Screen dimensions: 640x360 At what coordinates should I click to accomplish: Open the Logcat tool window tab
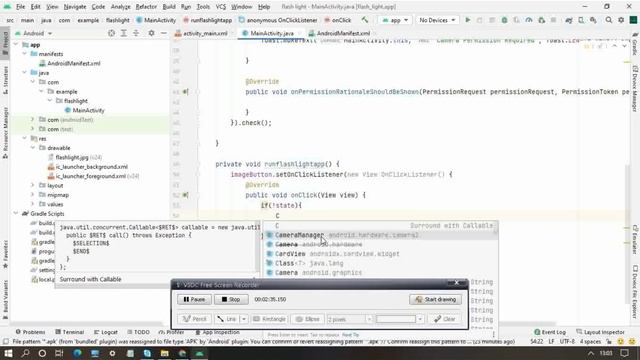click(x=106, y=332)
